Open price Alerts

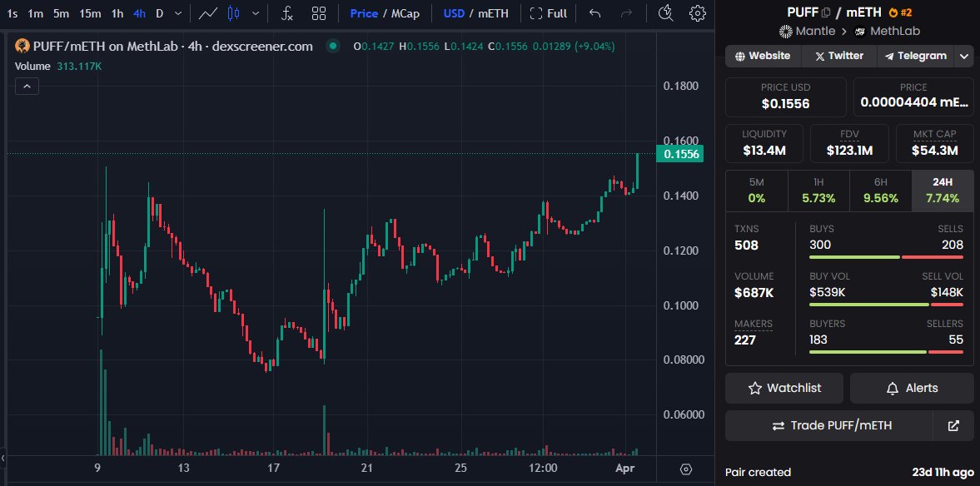click(x=912, y=388)
